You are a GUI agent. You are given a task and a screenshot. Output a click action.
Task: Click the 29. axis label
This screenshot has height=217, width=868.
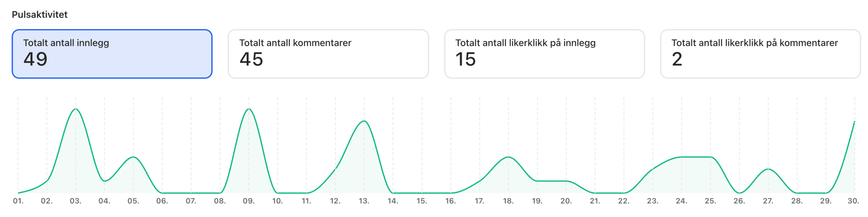(x=826, y=201)
